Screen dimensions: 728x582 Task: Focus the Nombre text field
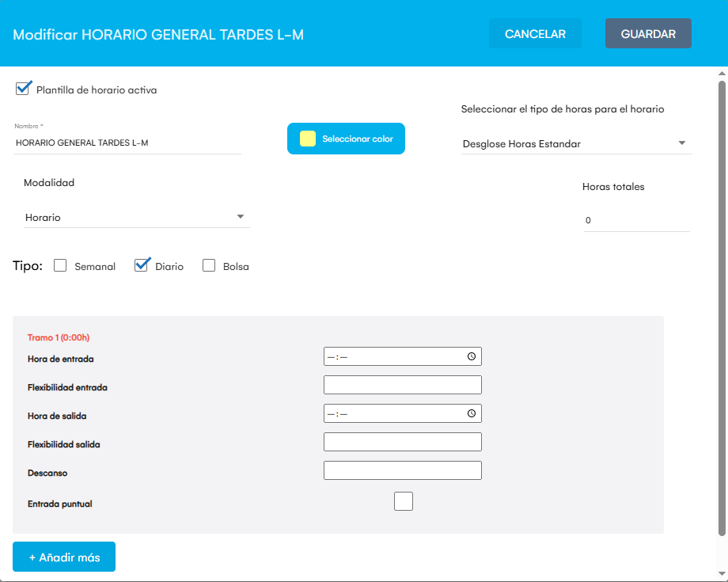pyautogui.click(x=127, y=143)
